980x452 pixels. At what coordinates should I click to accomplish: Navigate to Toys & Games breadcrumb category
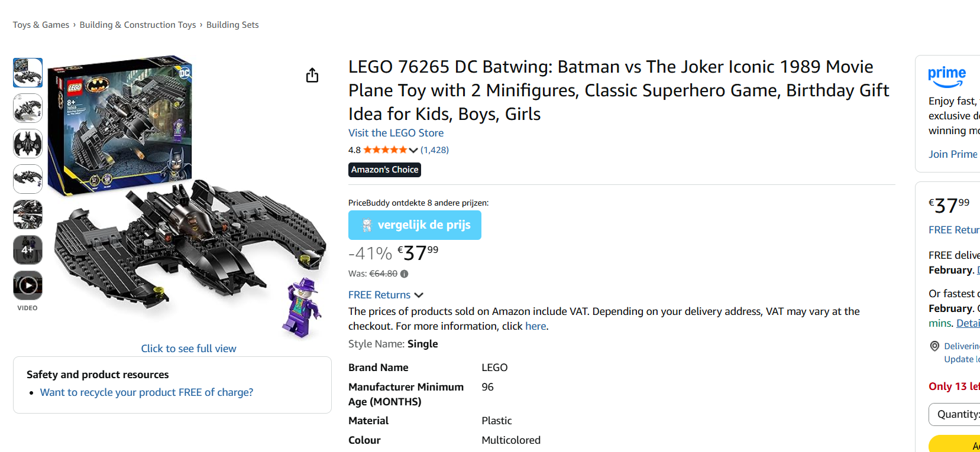point(41,24)
